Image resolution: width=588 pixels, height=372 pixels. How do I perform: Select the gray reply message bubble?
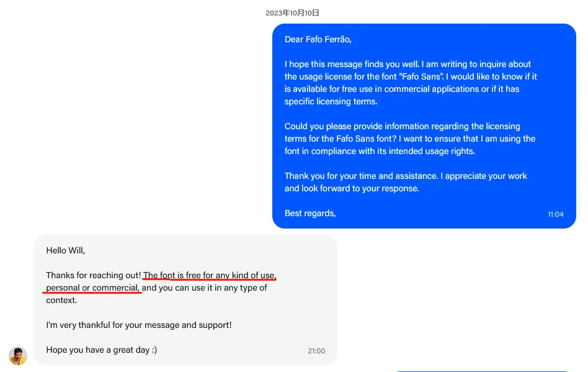pyautogui.click(x=185, y=300)
